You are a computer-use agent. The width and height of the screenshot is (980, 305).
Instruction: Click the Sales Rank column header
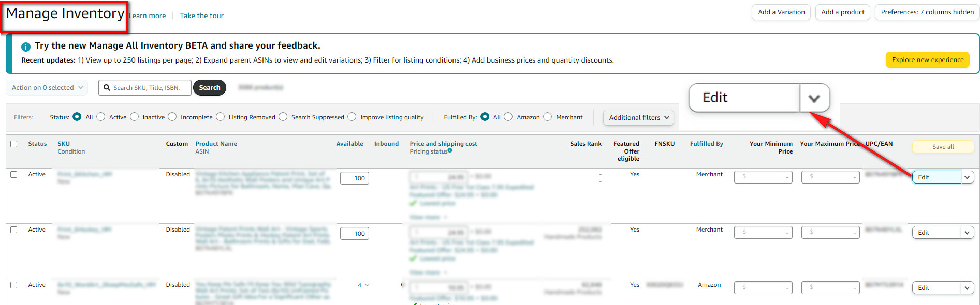pyautogui.click(x=586, y=144)
